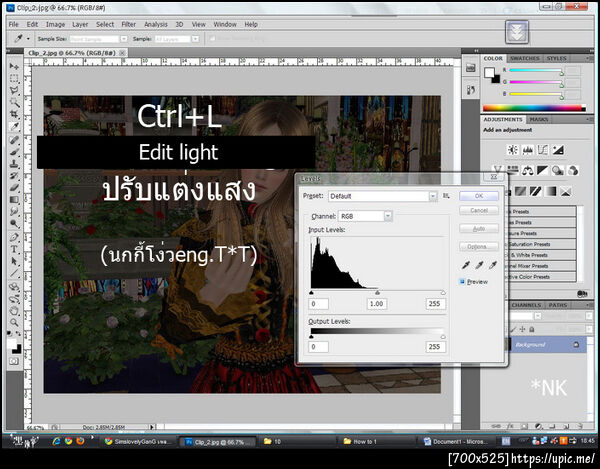This screenshot has height=469, width=600.
Task: Toggle the Preview checkbox in Levels
Action: (x=462, y=282)
